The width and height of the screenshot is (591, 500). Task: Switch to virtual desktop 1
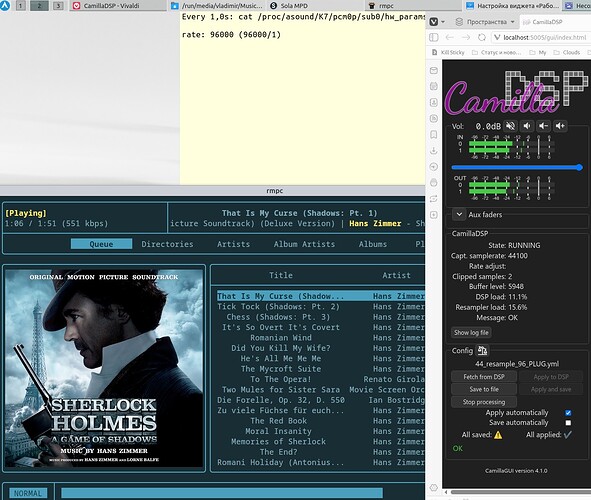(x=21, y=6)
